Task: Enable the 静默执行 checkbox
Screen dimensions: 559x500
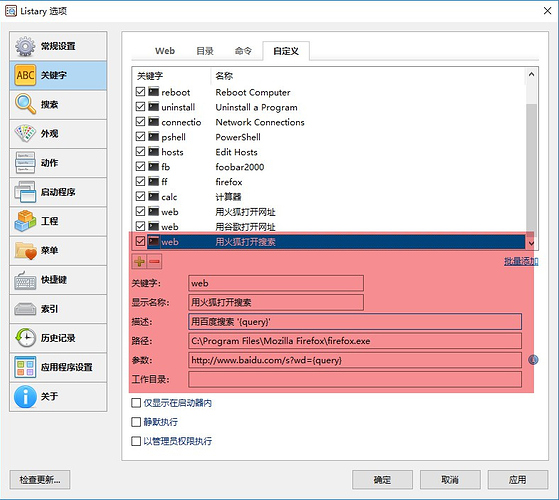Action: tap(136, 422)
